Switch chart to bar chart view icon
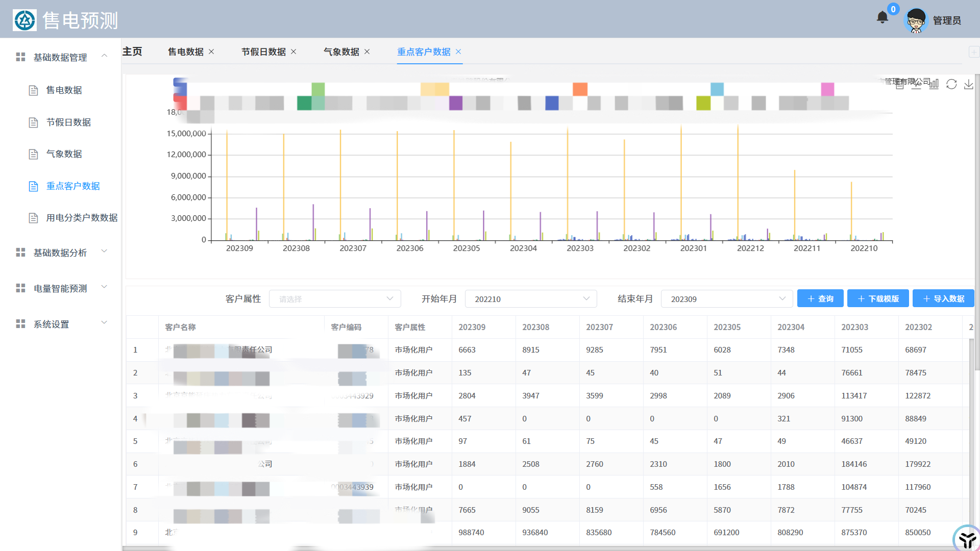The height and width of the screenshot is (551, 980). point(934,84)
